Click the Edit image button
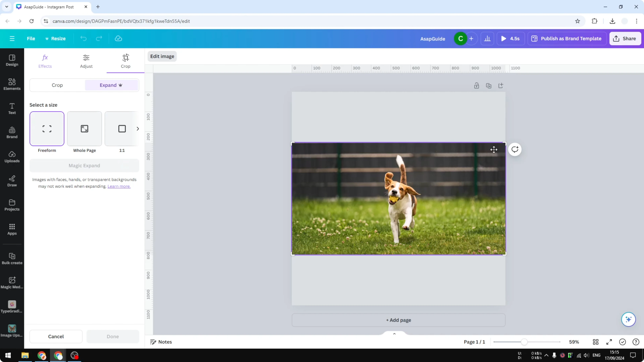This screenshot has width=644, height=362. coord(162,56)
